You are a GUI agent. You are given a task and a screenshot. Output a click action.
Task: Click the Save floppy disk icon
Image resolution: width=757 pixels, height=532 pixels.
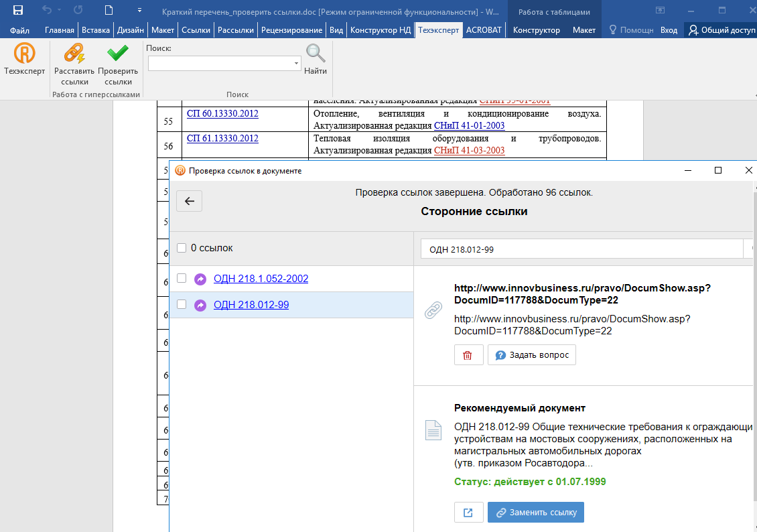[18, 10]
